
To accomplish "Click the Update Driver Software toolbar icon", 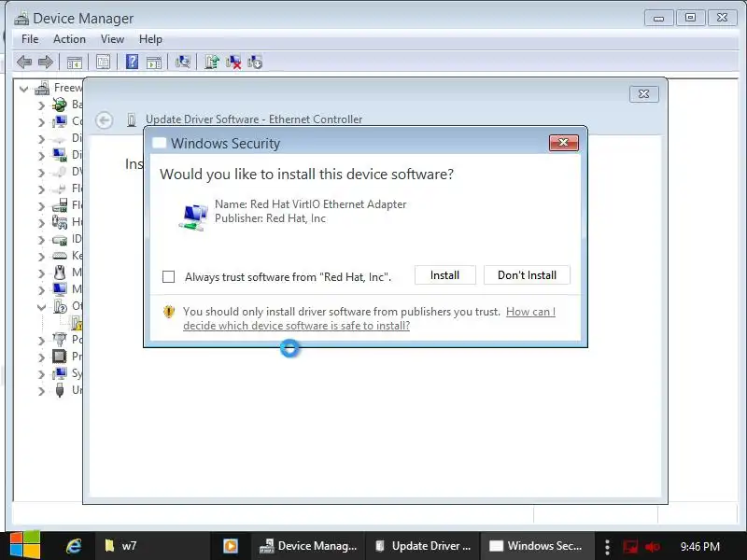I will 212,62.
